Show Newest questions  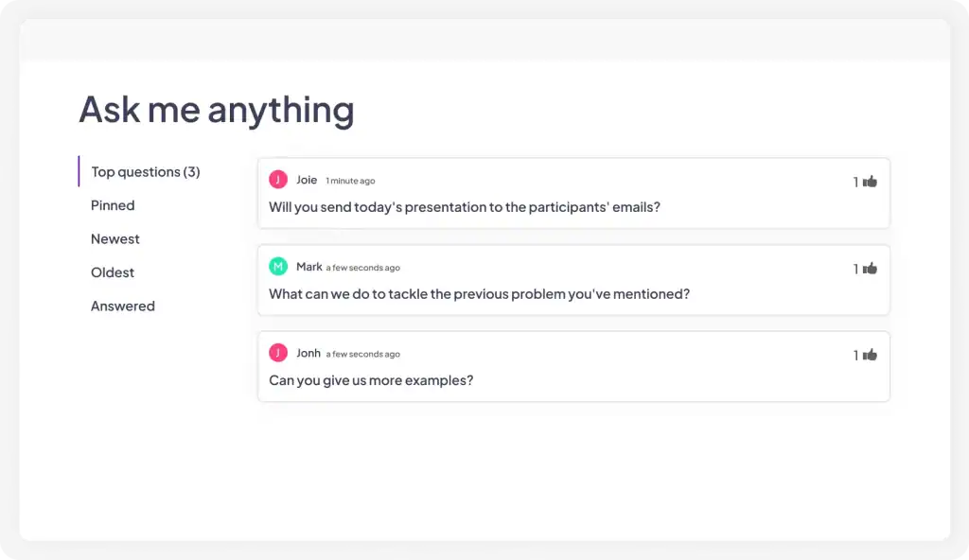click(115, 239)
